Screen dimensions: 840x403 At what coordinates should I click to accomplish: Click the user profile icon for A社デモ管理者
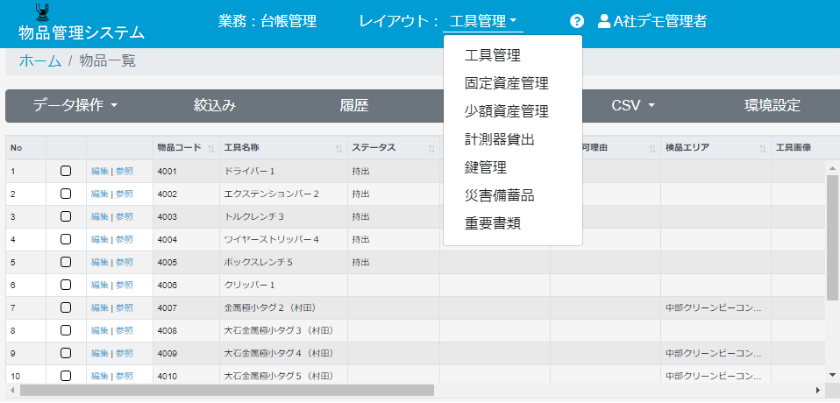604,21
